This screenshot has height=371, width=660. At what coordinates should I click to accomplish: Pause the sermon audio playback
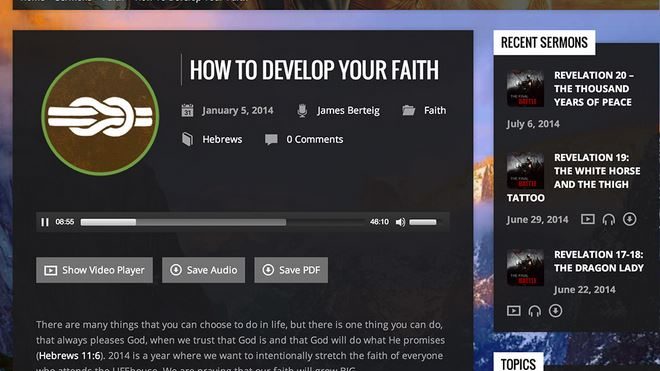point(45,222)
